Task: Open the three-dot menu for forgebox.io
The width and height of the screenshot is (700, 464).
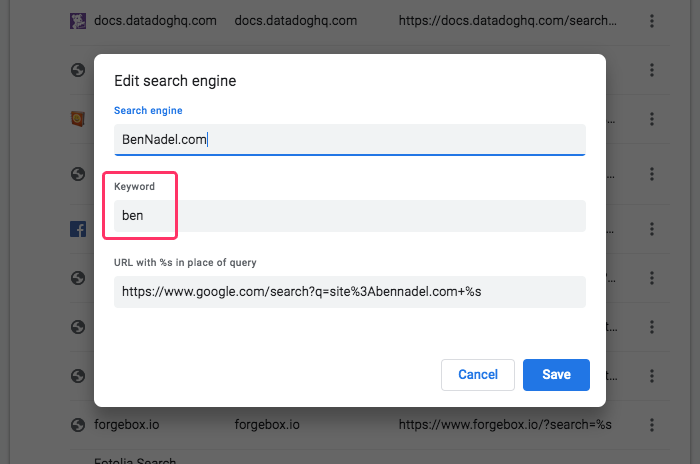Action: click(x=652, y=424)
